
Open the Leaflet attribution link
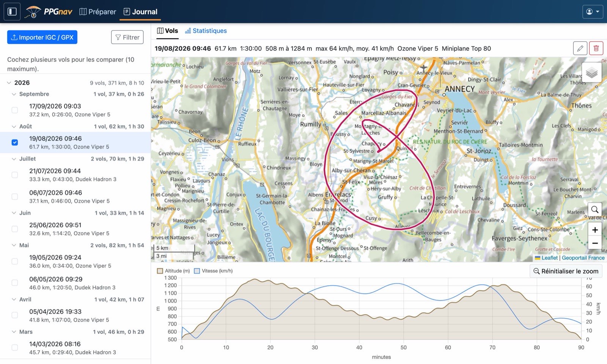click(549, 258)
